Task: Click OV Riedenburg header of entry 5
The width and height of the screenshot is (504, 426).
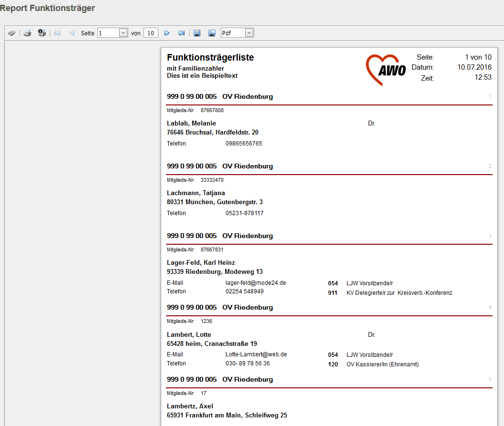Action: pyautogui.click(x=247, y=379)
